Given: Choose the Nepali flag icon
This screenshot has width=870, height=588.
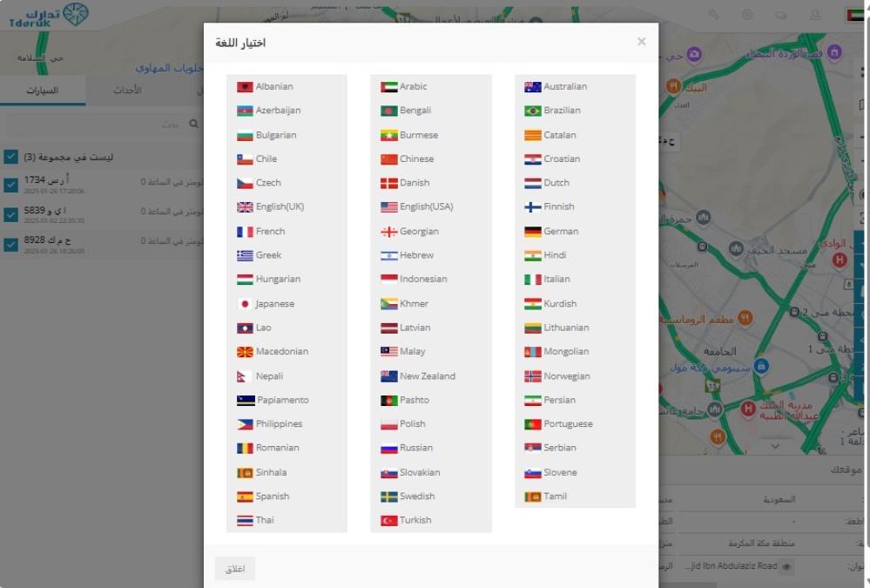Looking at the screenshot, I should (245, 376).
